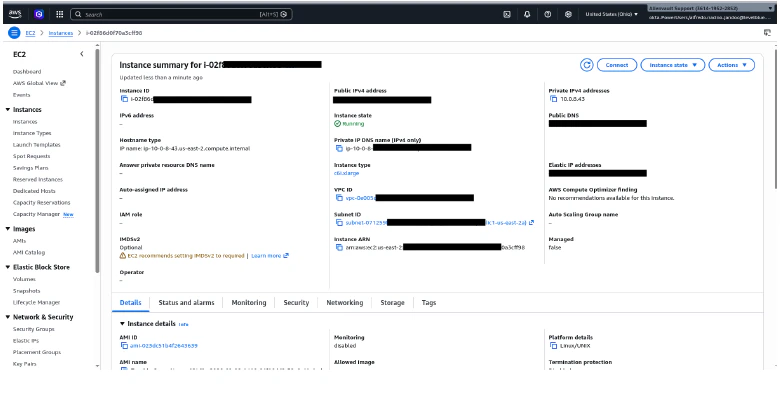Open Snapshots in the sidebar

(x=27, y=291)
